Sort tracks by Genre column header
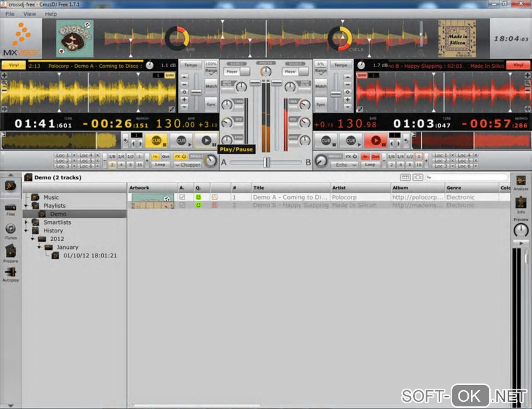This screenshot has width=532, height=409. click(471, 188)
